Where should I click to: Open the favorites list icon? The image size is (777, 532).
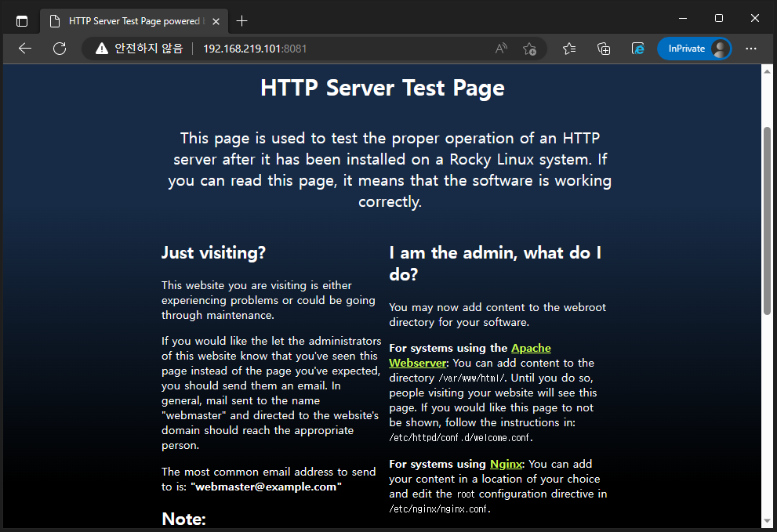tap(569, 49)
